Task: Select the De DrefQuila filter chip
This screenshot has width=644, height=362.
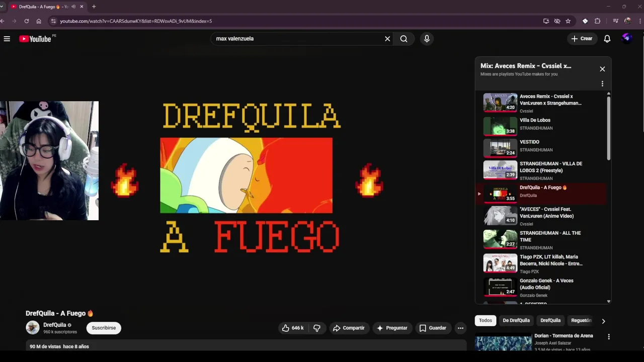Action: (x=516, y=320)
